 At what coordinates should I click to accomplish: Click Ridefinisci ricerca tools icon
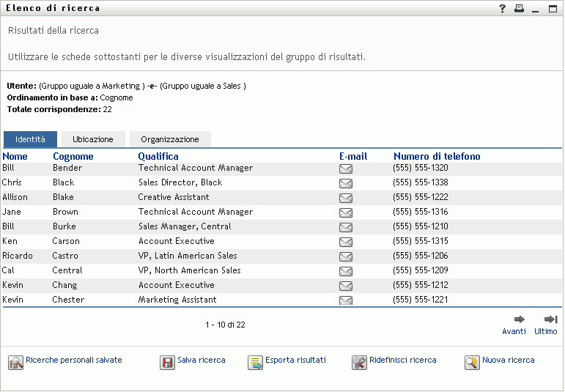(358, 362)
